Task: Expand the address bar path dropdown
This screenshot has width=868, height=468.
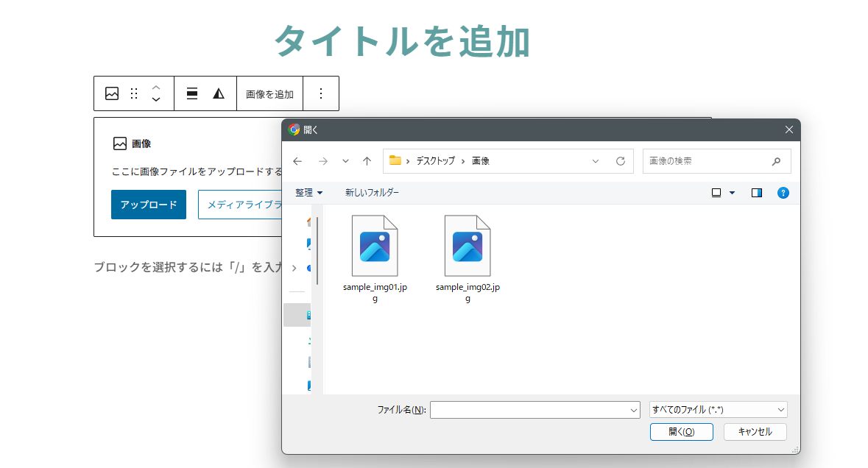Action: click(x=596, y=161)
